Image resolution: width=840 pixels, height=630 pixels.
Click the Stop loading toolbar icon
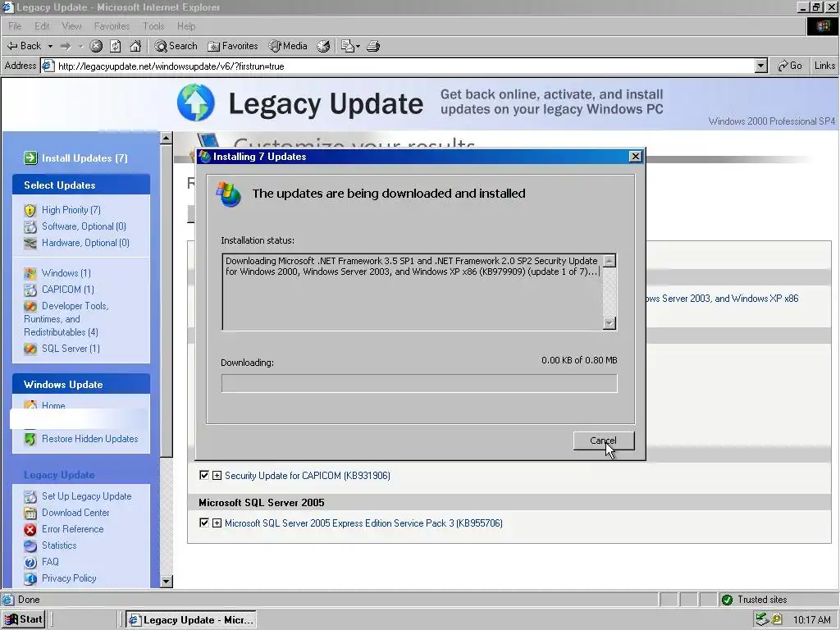[x=96, y=46]
